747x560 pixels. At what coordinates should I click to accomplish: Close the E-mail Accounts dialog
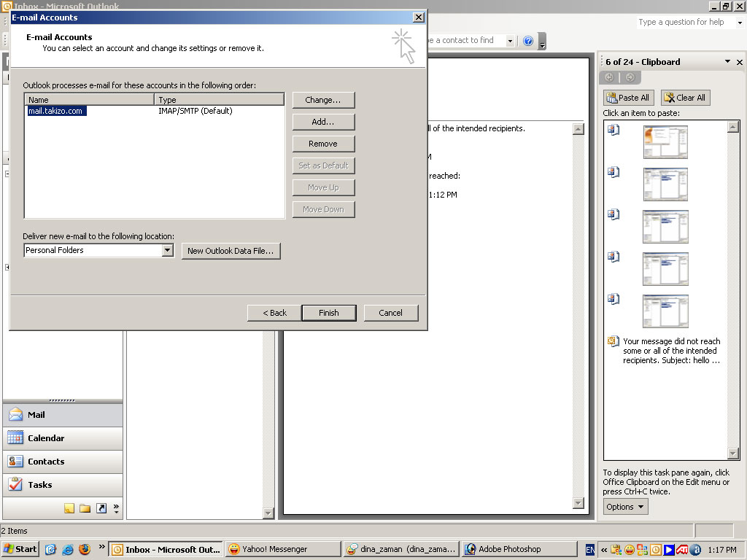pos(418,17)
